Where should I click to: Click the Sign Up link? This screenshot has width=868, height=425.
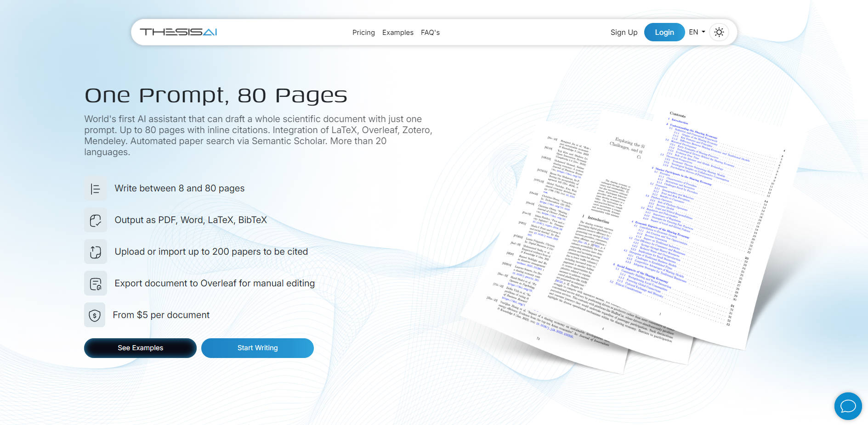coord(624,33)
